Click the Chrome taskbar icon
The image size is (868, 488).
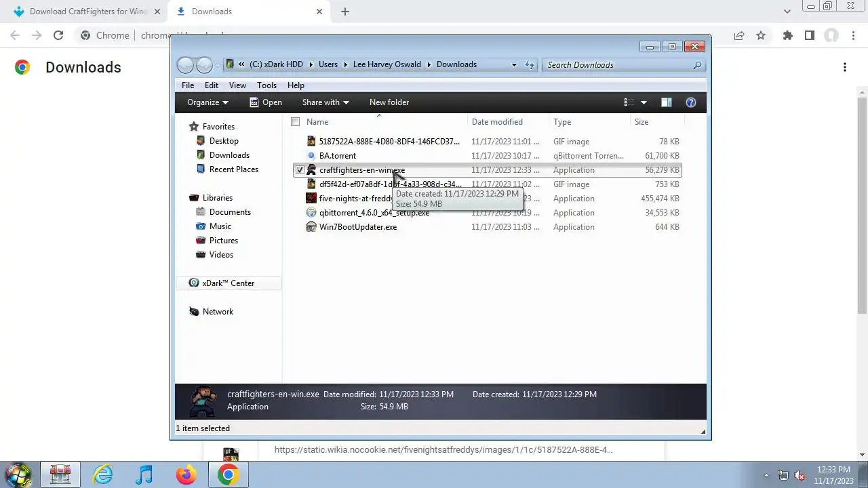pos(228,474)
